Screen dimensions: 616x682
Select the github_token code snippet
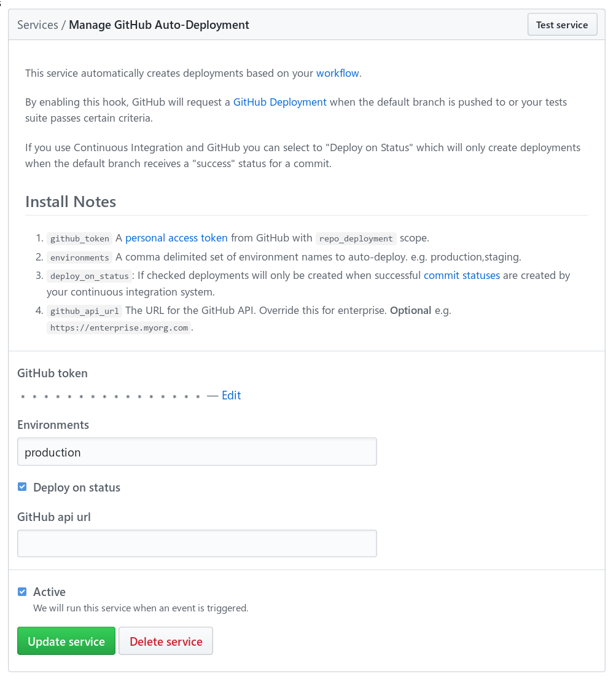pyautogui.click(x=79, y=238)
